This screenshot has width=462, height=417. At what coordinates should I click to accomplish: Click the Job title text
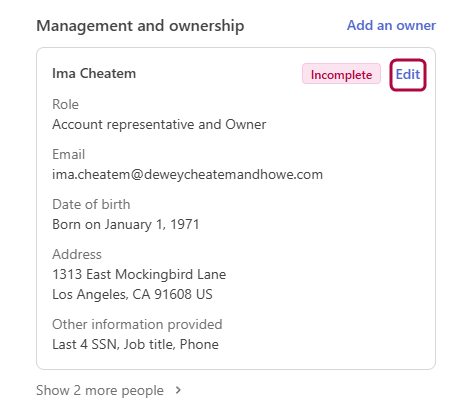[x=149, y=345]
